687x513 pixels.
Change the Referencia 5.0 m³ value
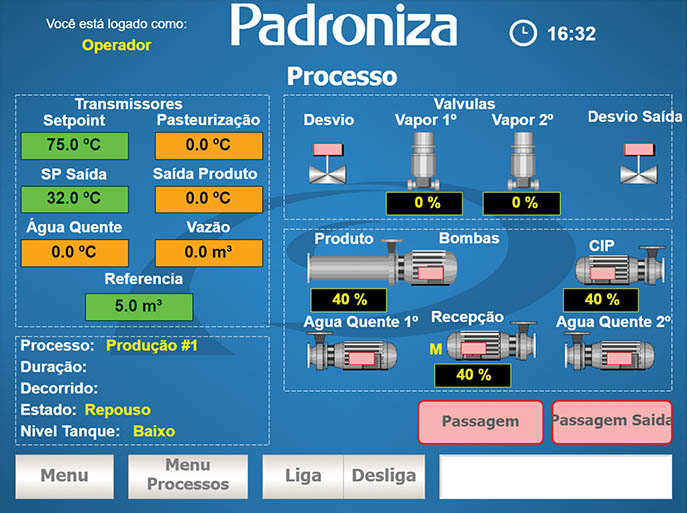tap(139, 306)
